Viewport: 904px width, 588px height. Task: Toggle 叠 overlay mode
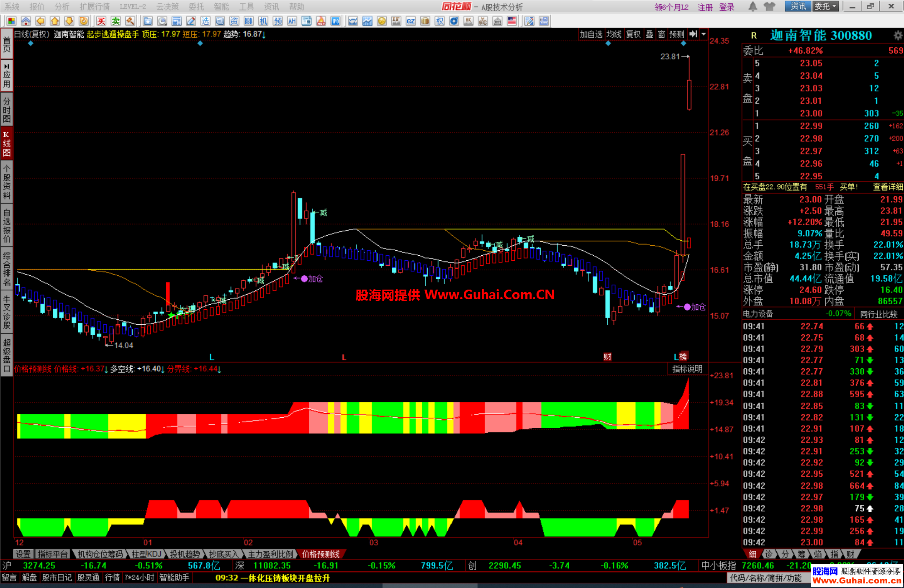[x=650, y=34]
